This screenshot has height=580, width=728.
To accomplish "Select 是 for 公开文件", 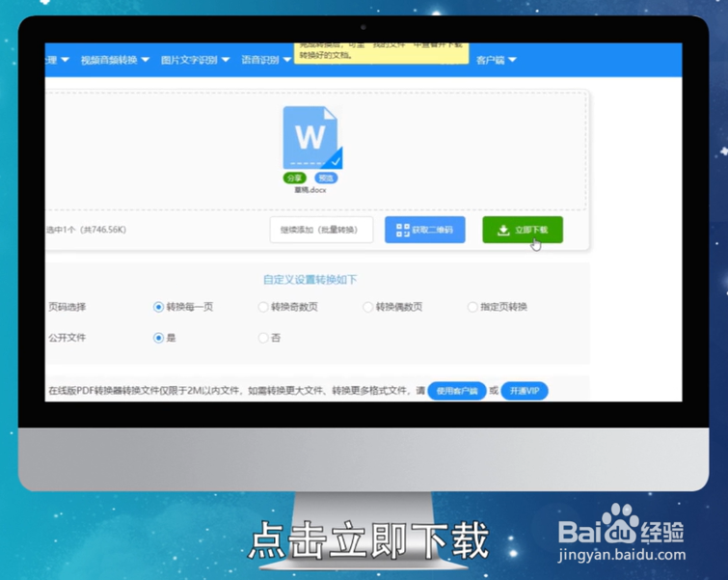I will (158, 338).
